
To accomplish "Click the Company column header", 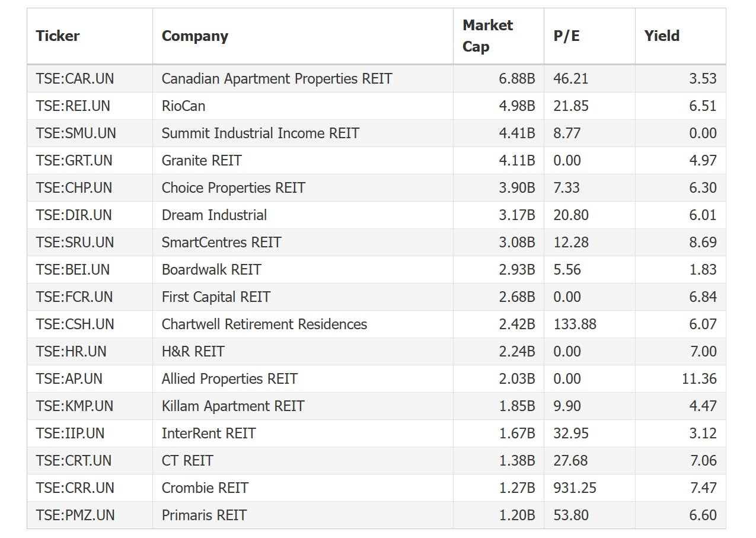I will click(194, 36).
